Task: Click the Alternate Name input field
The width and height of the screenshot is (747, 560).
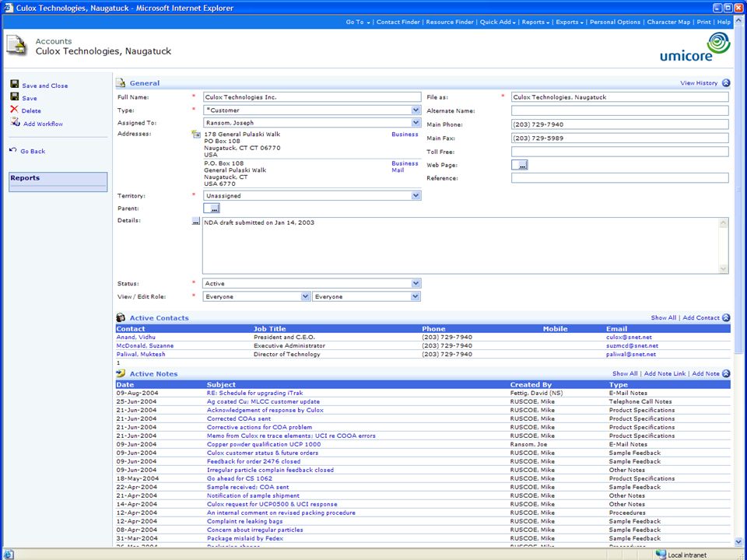Action: (x=620, y=110)
